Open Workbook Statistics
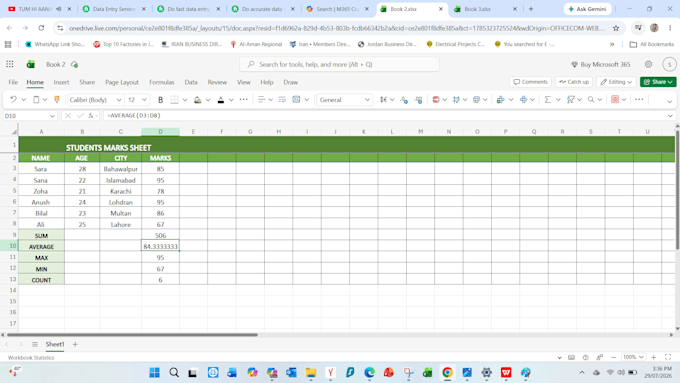680x383 pixels. 31,358
